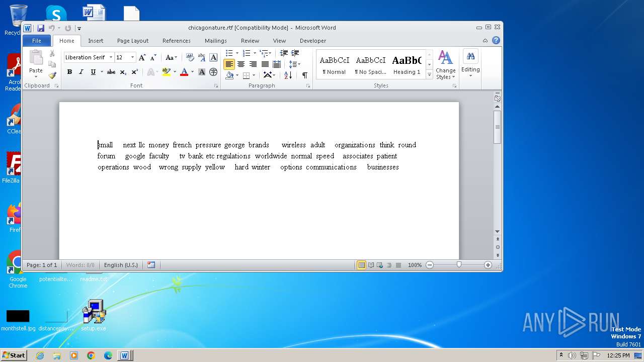Switch to the Developer tab
The height and width of the screenshot is (362, 644).
click(313, 41)
